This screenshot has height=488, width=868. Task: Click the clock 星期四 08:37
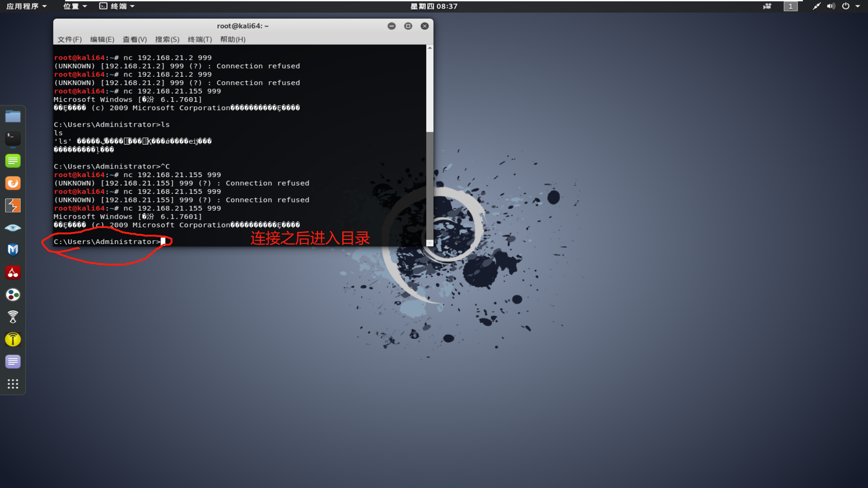[434, 6]
